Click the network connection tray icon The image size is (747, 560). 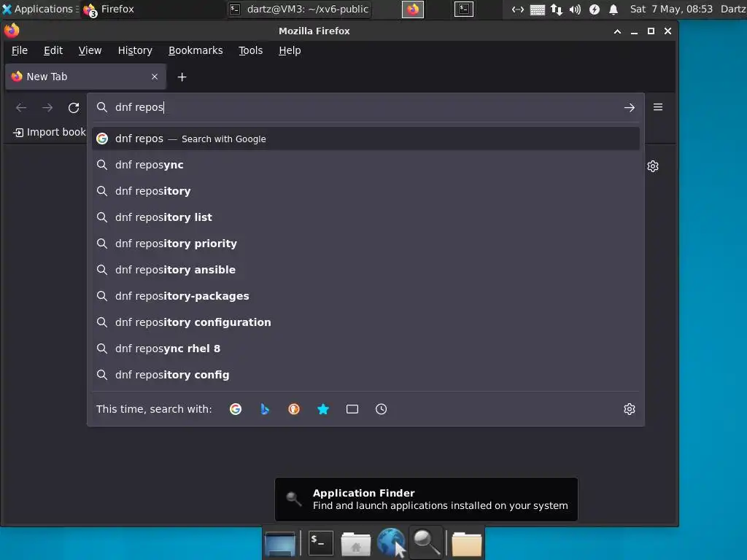tap(556, 9)
